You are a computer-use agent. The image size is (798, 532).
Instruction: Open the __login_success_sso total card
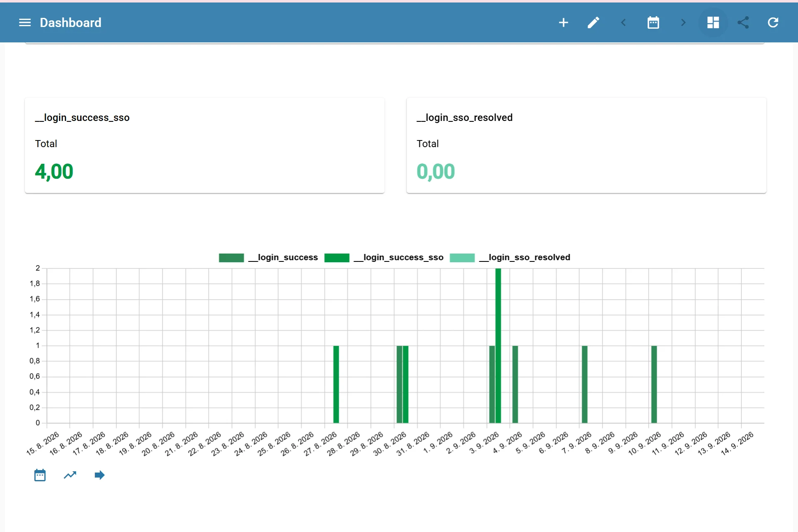click(x=204, y=145)
